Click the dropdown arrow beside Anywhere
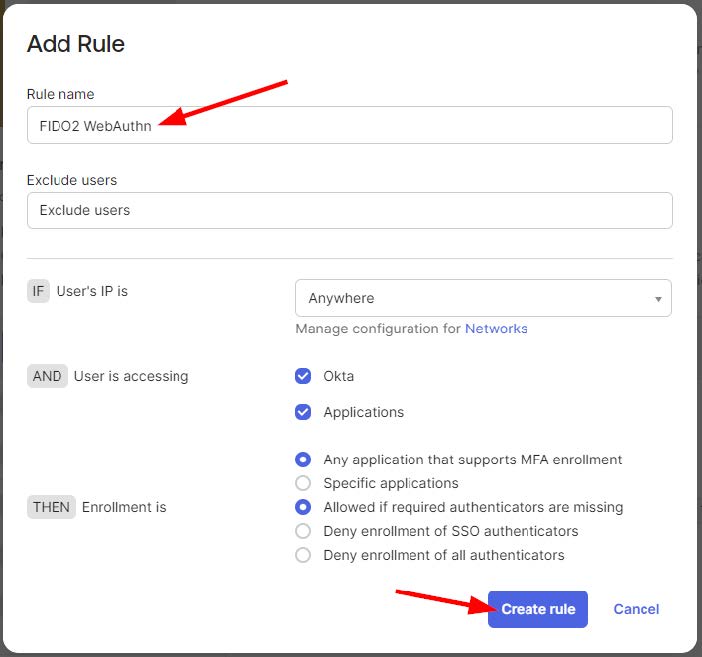 657,298
